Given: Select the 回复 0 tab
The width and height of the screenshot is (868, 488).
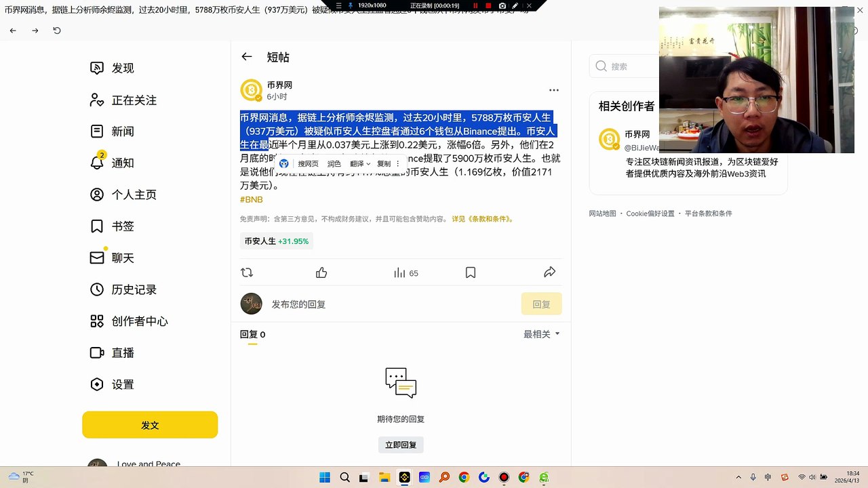Looking at the screenshot, I should tap(253, 334).
